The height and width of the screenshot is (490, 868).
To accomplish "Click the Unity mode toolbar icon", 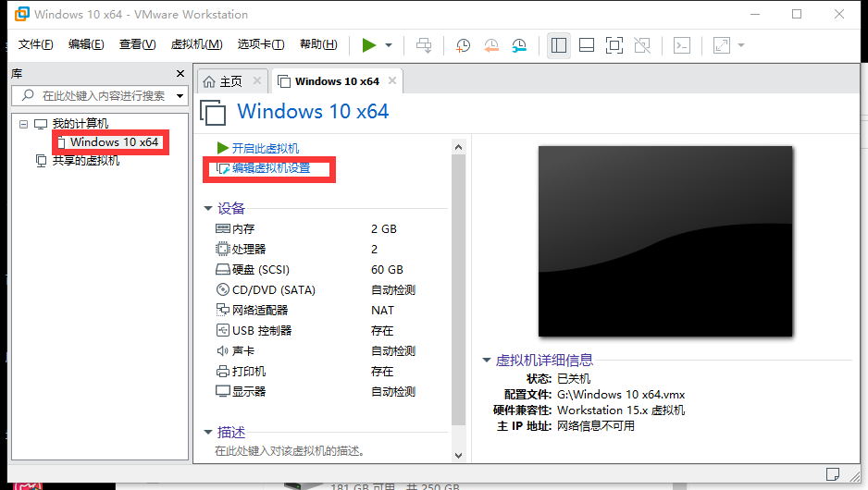I will (642, 45).
